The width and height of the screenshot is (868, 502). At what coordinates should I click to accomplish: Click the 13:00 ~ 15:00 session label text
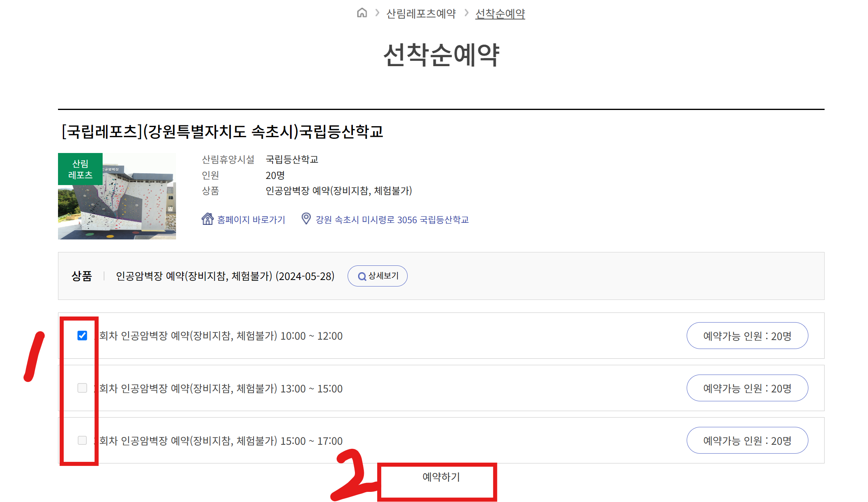tap(221, 389)
